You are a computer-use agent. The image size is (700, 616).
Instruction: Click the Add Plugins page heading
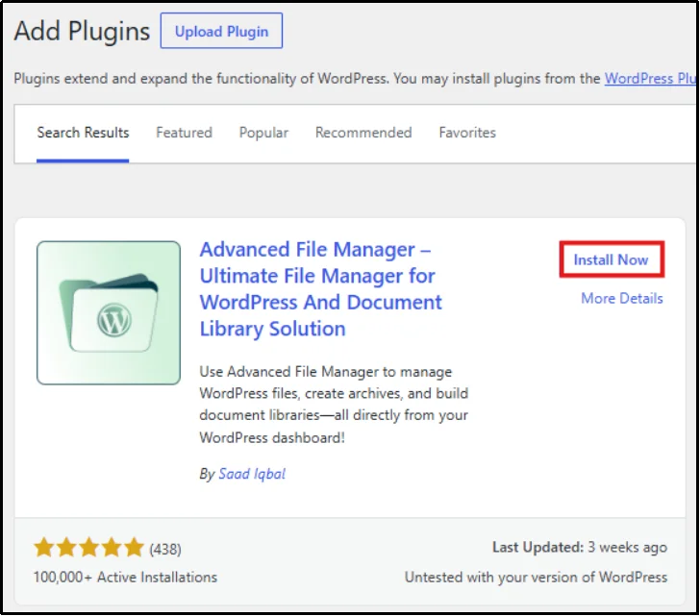pos(82,31)
